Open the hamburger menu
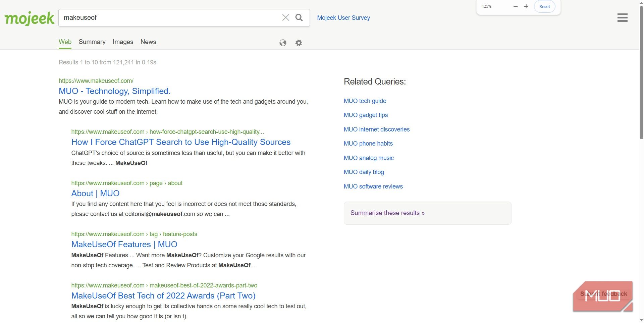The image size is (644, 323). tap(622, 18)
